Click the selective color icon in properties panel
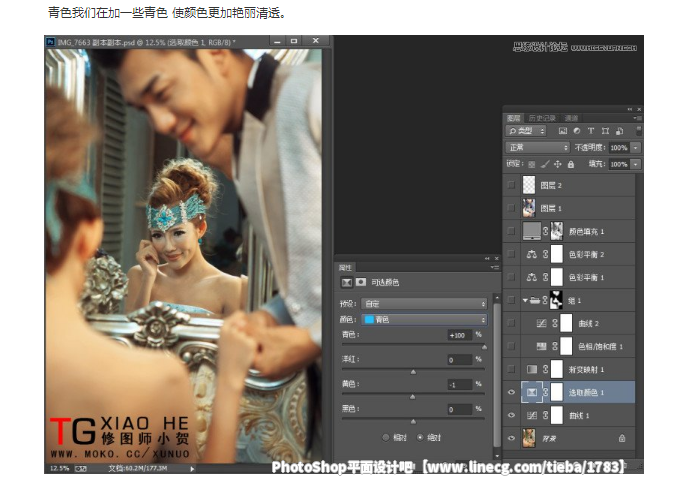Viewport: 680px width, 486px height. [347, 282]
